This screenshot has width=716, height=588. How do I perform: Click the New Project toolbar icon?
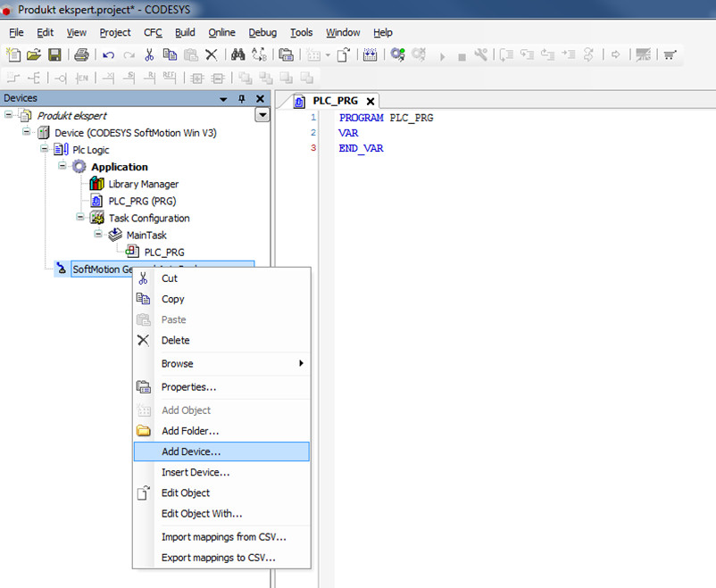pyautogui.click(x=13, y=54)
